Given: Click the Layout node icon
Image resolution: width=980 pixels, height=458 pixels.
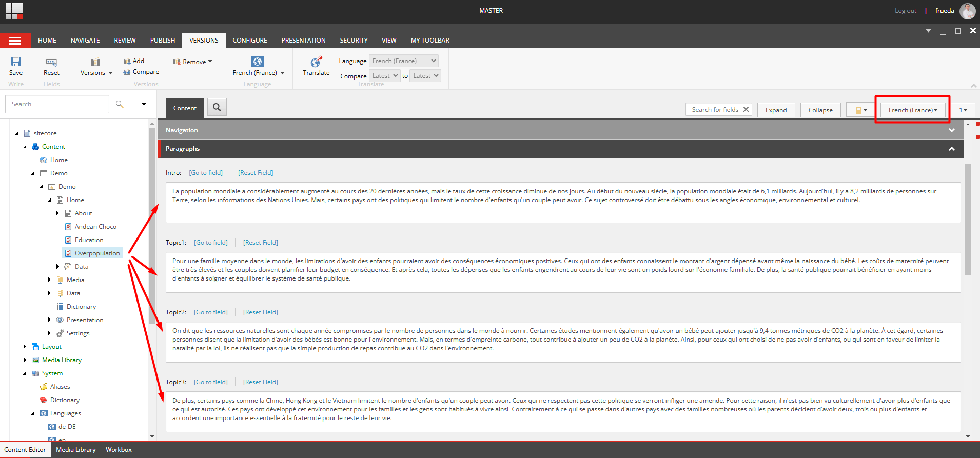Looking at the screenshot, I should click(35, 347).
